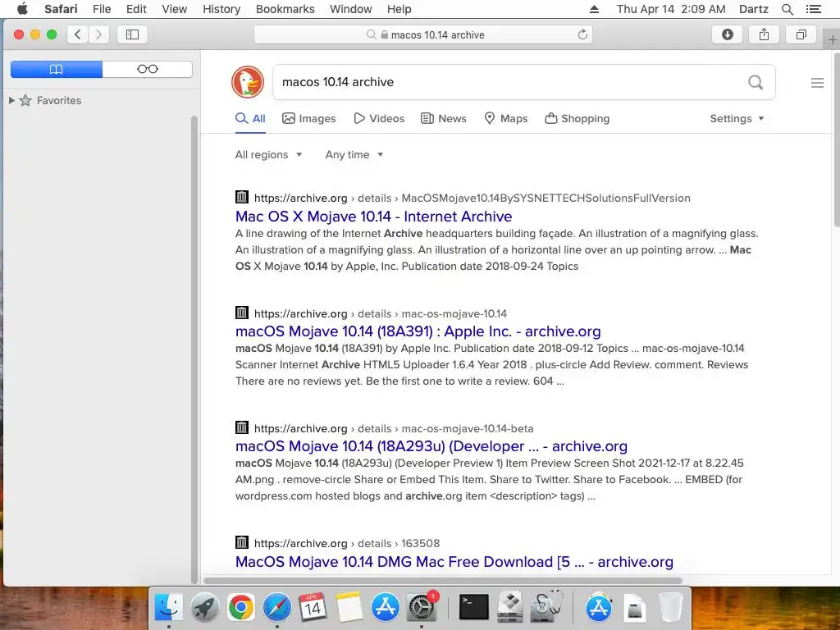The image size is (840, 630).
Task: Click the archive.org URL ending in 163508
Action: (x=347, y=543)
